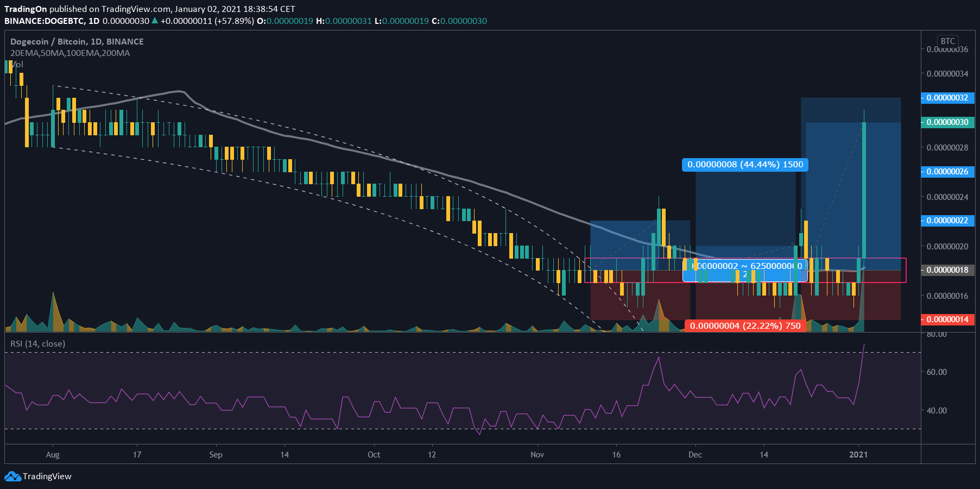Click the TradingView cloud logo icon

coord(12,477)
